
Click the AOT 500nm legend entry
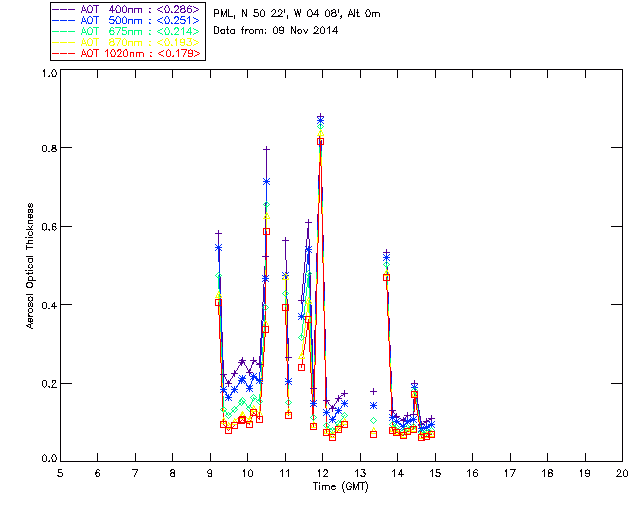pyautogui.click(x=127, y=20)
